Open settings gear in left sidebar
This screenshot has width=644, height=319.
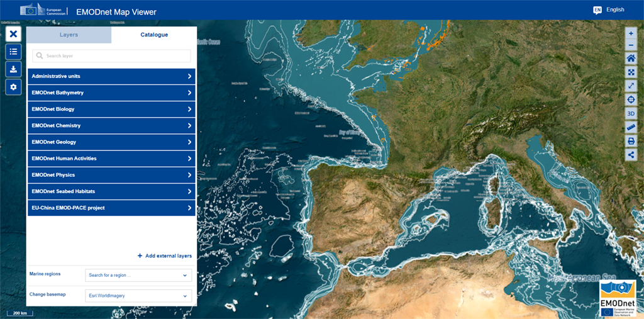[13, 87]
